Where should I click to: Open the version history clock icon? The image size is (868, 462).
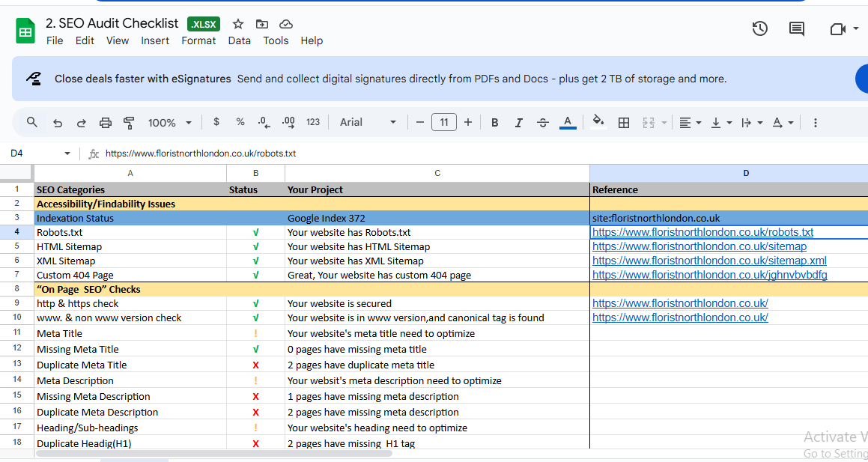tap(760, 28)
